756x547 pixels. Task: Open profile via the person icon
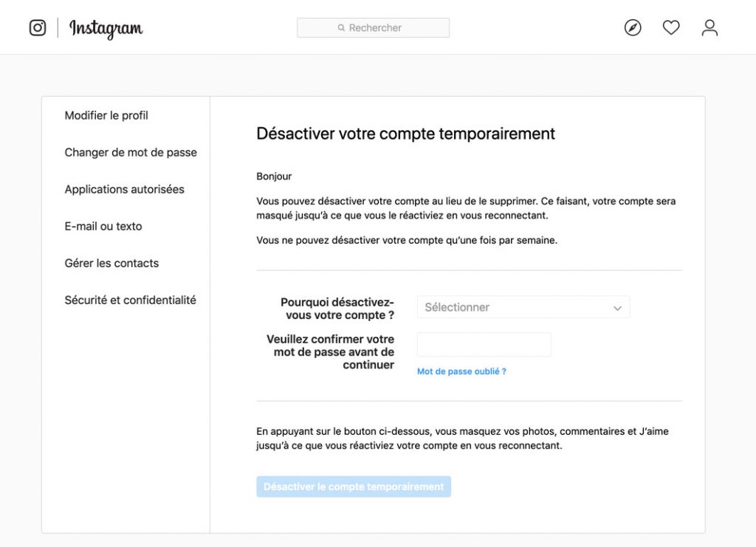[709, 28]
